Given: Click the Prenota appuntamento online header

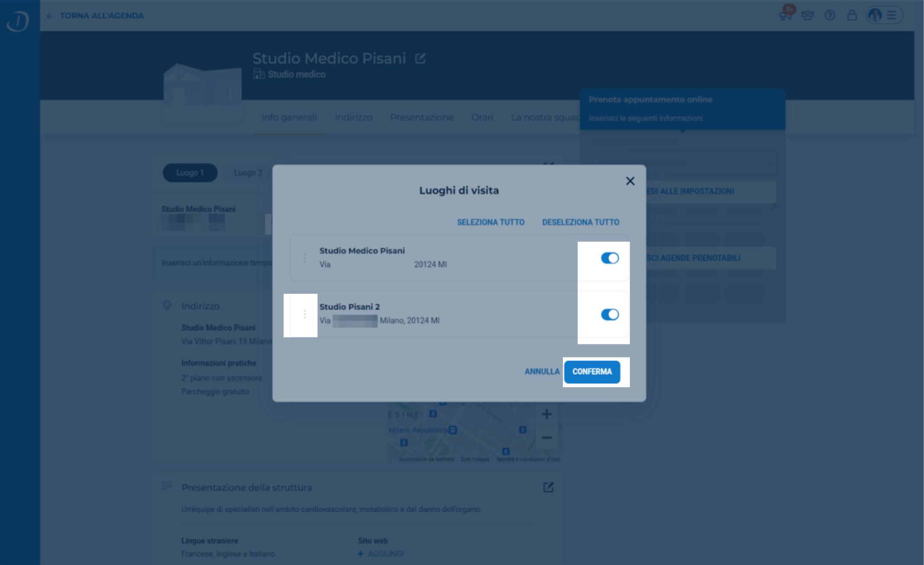Looking at the screenshot, I should (x=650, y=100).
